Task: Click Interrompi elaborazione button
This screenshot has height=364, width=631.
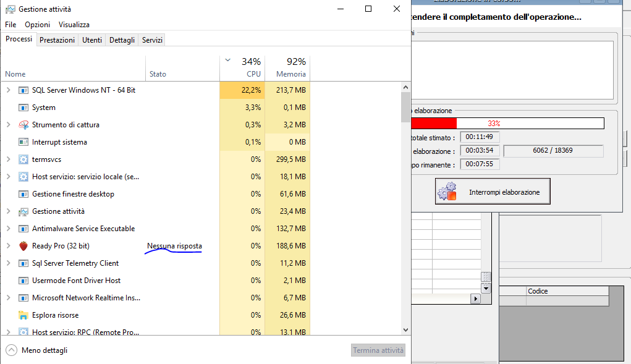Action: 493,192
